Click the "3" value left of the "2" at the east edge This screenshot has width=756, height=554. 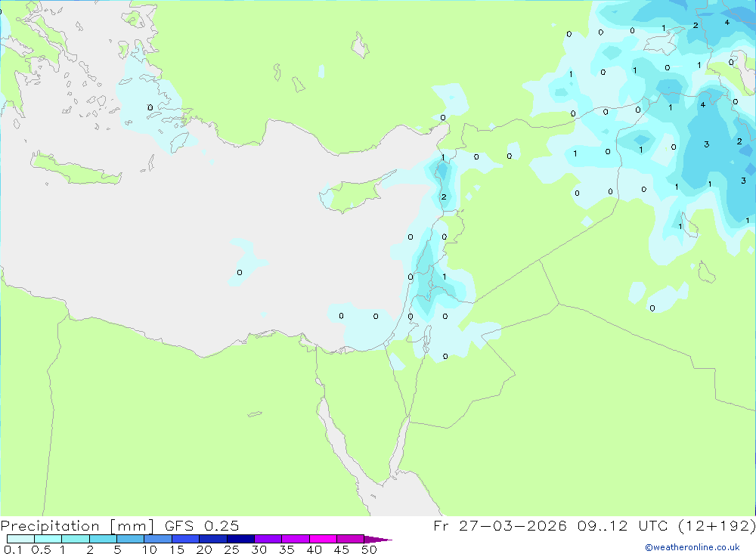coord(706,144)
